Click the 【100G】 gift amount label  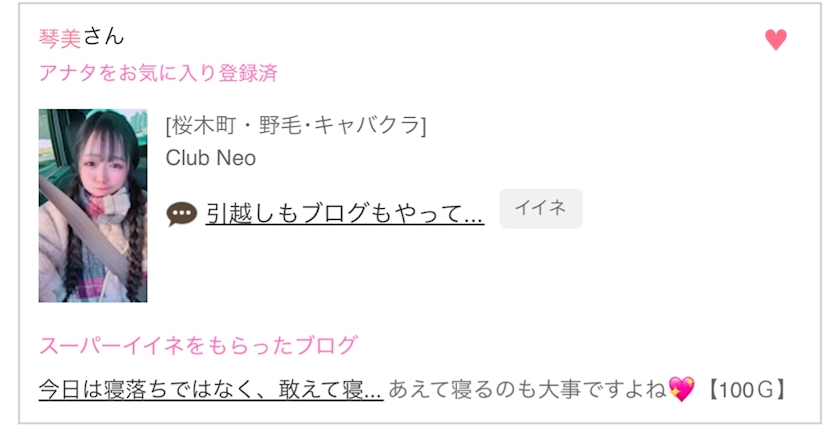point(745,389)
